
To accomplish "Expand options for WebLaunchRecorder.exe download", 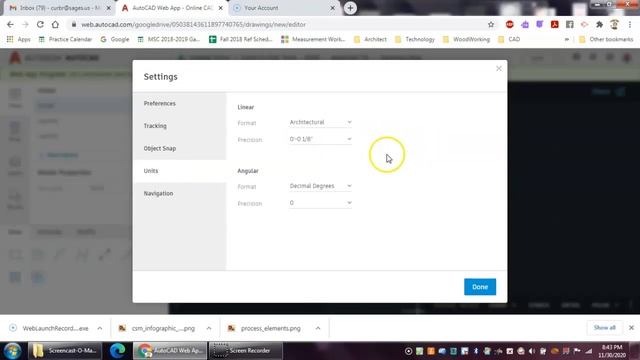I will (x=100, y=328).
